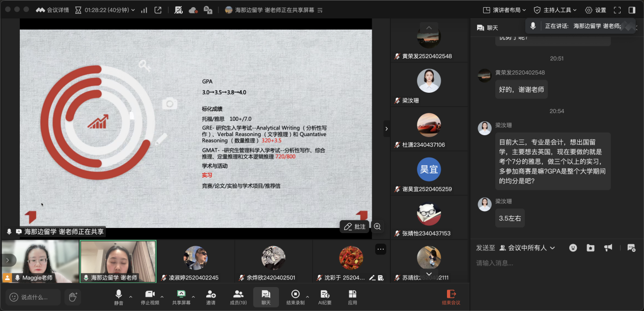Open the 应用 apps panel
644x311 pixels.
click(x=352, y=297)
